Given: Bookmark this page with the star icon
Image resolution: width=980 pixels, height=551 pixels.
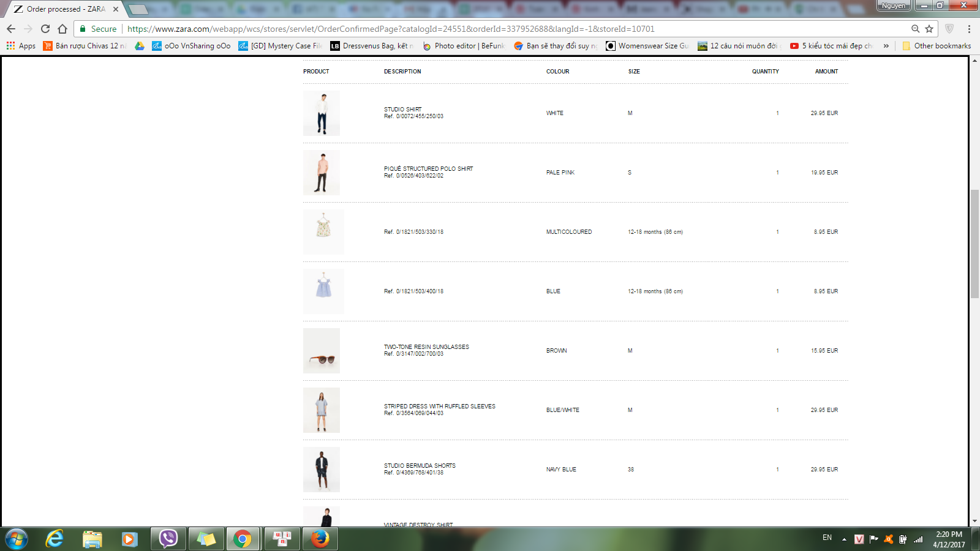Looking at the screenshot, I should [929, 29].
